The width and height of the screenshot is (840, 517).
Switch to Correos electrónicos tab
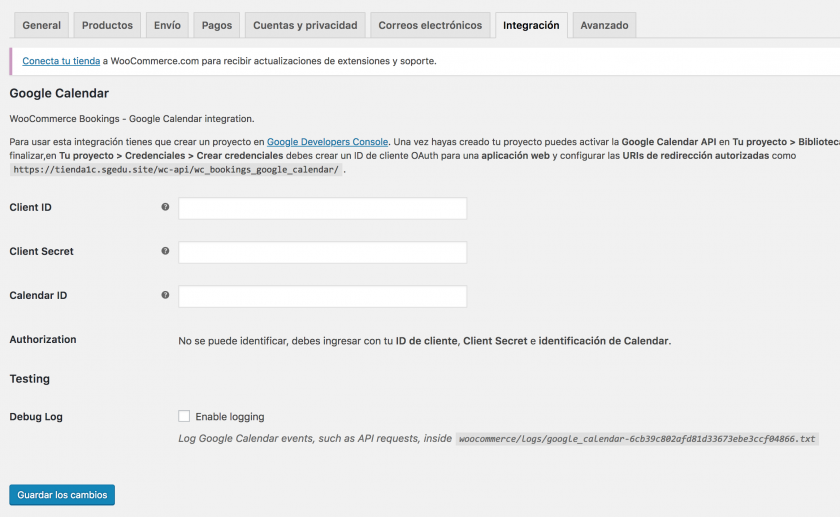(430, 25)
